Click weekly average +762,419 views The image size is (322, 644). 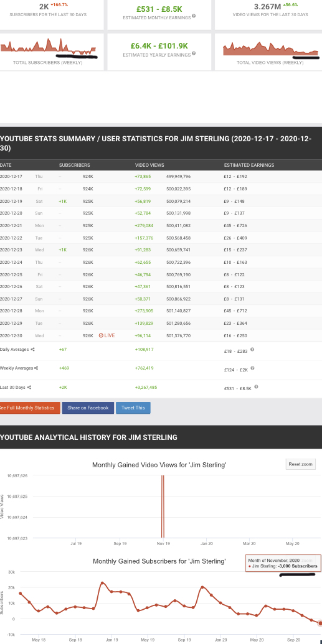[144, 368]
